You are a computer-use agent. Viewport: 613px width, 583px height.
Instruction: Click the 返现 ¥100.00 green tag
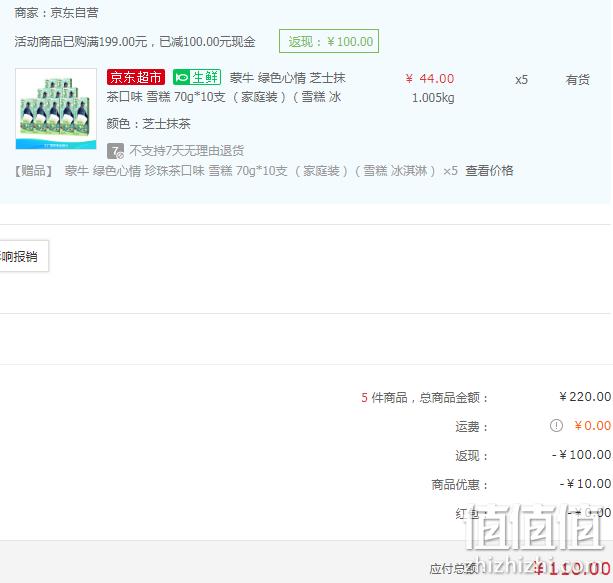point(329,41)
